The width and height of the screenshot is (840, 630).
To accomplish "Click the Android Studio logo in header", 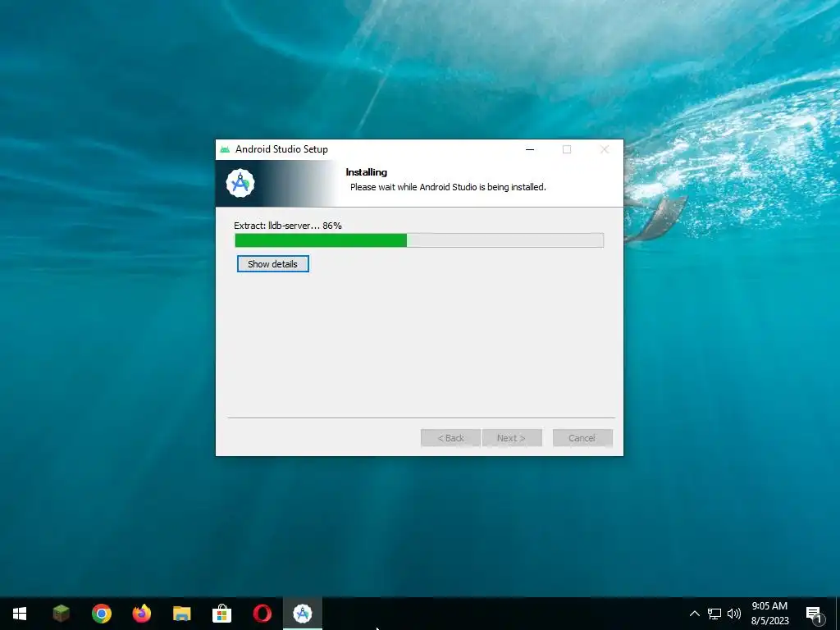I will pos(240,183).
